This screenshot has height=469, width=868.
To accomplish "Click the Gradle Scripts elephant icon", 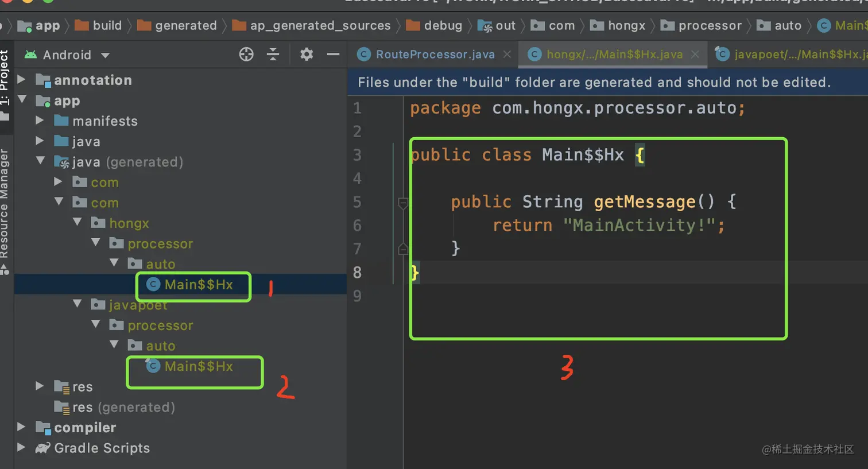I will [x=43, y=448].
